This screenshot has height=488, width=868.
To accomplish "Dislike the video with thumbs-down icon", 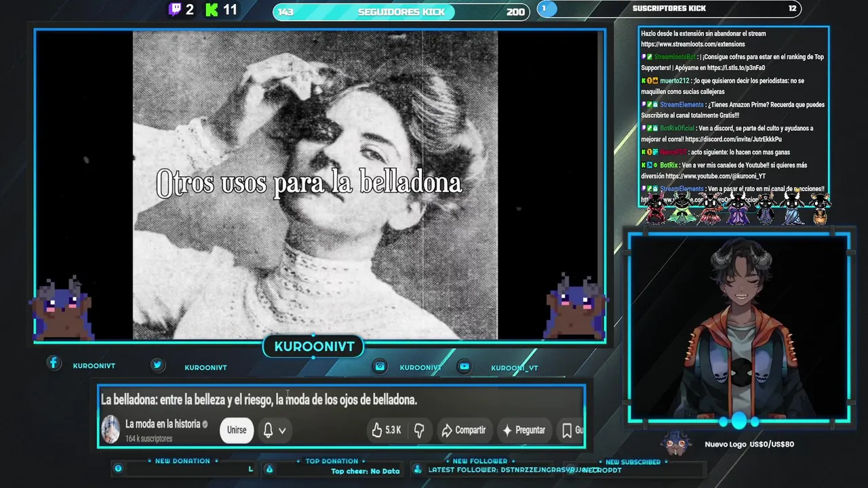I will click(x=419, y=430).
